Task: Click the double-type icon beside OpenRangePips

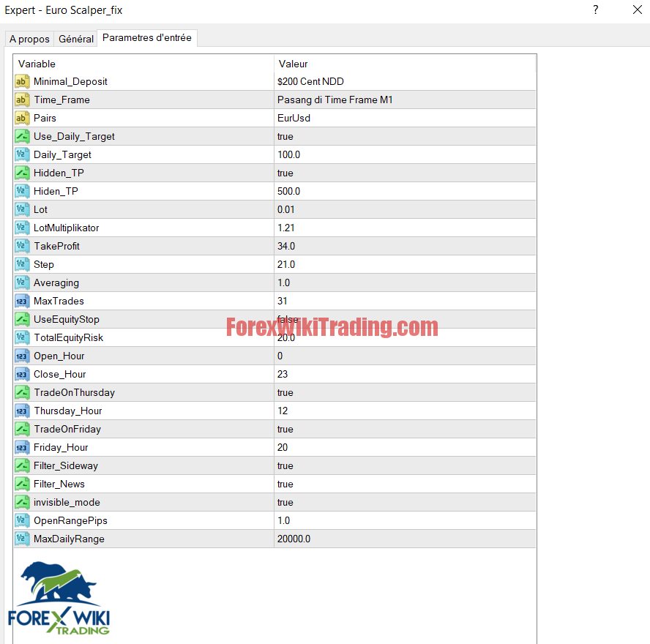Action: (x=22, y=520)
